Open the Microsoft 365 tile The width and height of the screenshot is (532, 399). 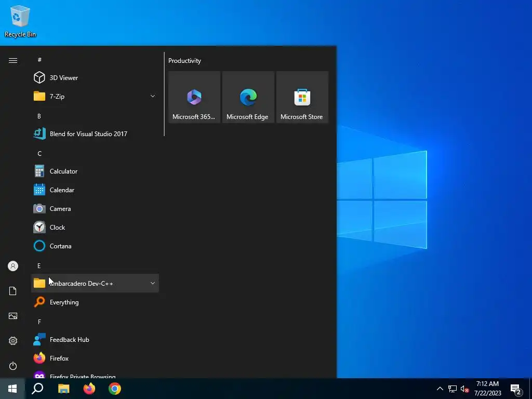(x=194, y=97)
